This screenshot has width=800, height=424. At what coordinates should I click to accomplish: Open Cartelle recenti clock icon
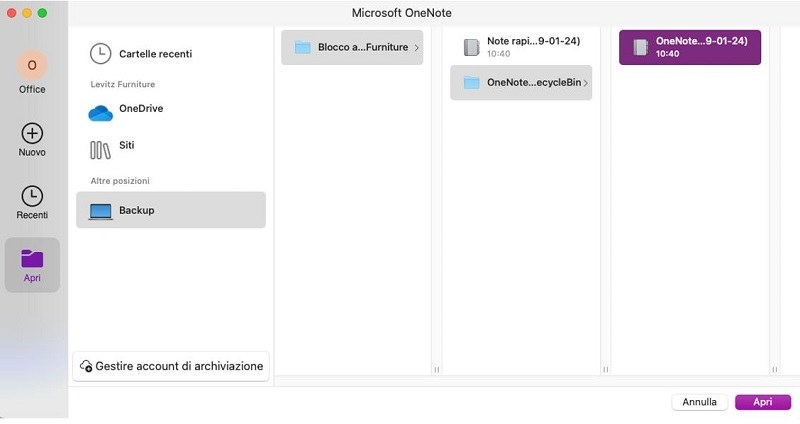[101, 54]
